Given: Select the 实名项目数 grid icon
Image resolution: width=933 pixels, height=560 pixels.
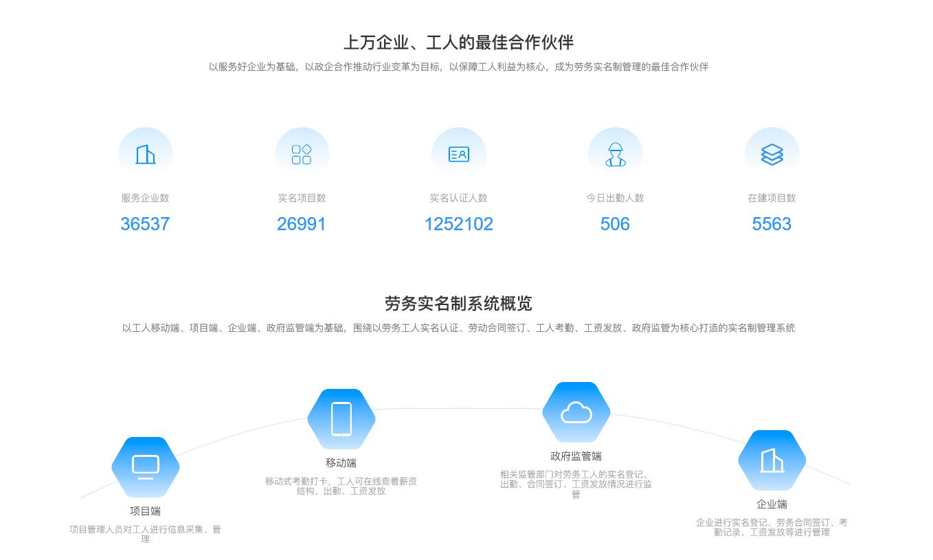Looking at the screenshot, I should point(302,152).
